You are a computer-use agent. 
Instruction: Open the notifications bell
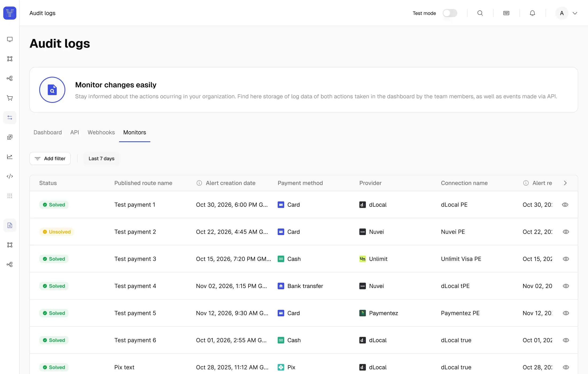click(532, 13)
